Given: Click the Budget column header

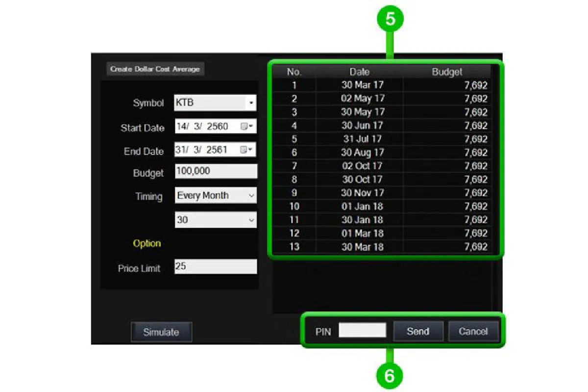Looking at the screenshot, I should [x=447, y=72].
